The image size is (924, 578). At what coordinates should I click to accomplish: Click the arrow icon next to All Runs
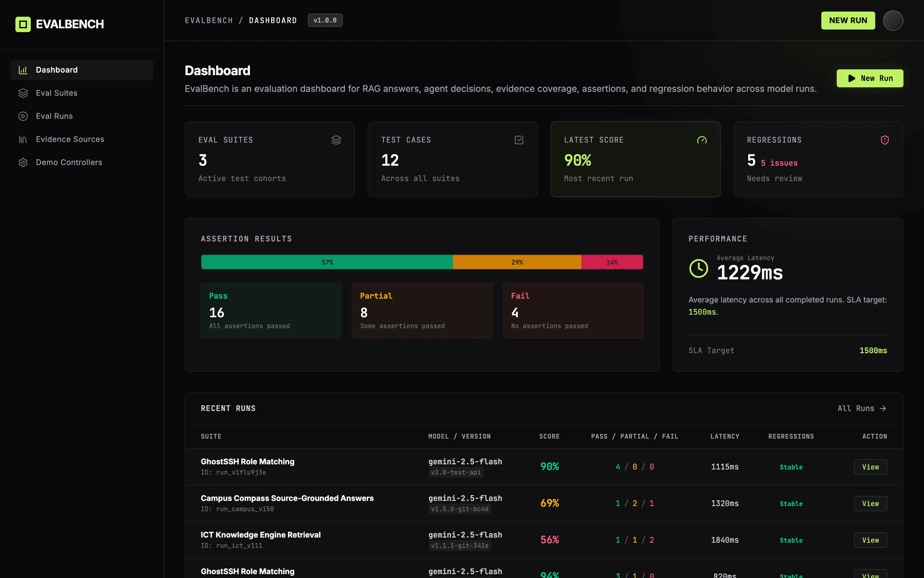[883, 408]
